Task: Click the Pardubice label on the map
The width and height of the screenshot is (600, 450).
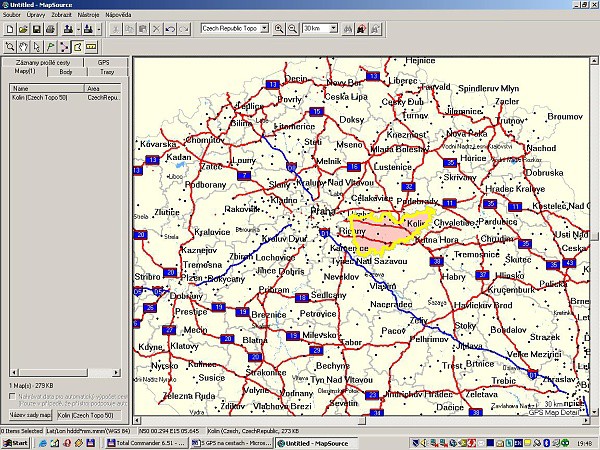Action: [498, 222]
